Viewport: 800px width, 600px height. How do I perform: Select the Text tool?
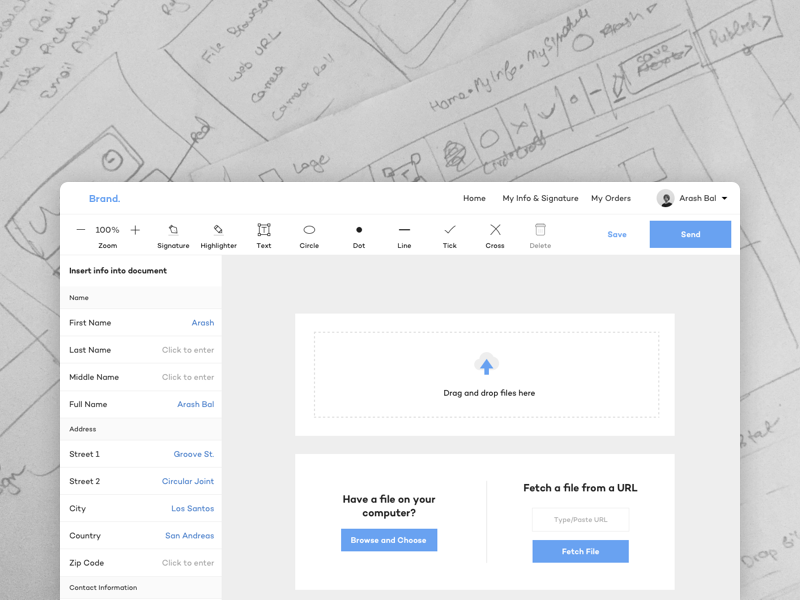point(264,236)
